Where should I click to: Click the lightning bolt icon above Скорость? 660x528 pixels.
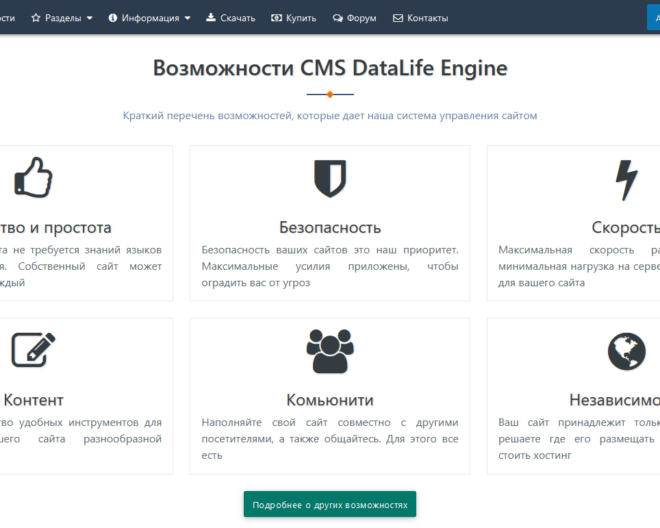click(x=627, y=180)
